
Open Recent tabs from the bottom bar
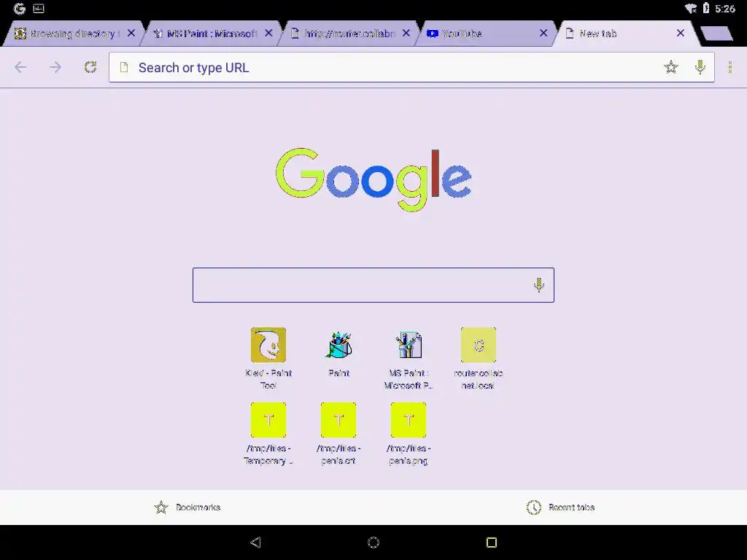pyautogui.click(x=560, y=507)
